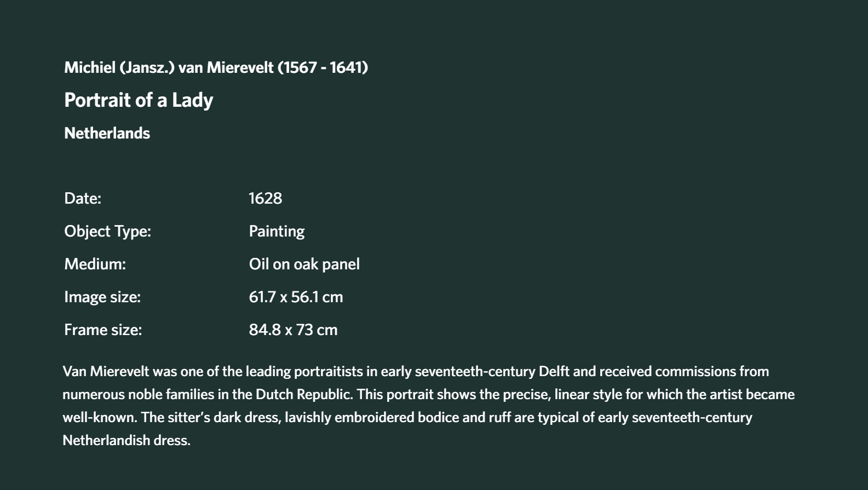Click the Netherlandish dress closing line
Screen dimensions: 868x490
pyautogui.click(x=127, y=440)
